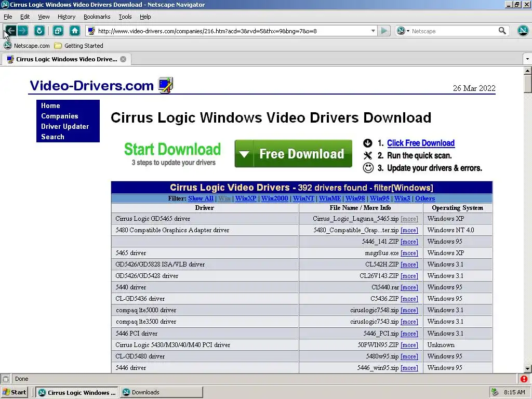This screenshot has width=532, height=399.
Task: Open the Bookmarks menu
Action: pos(97,17)
